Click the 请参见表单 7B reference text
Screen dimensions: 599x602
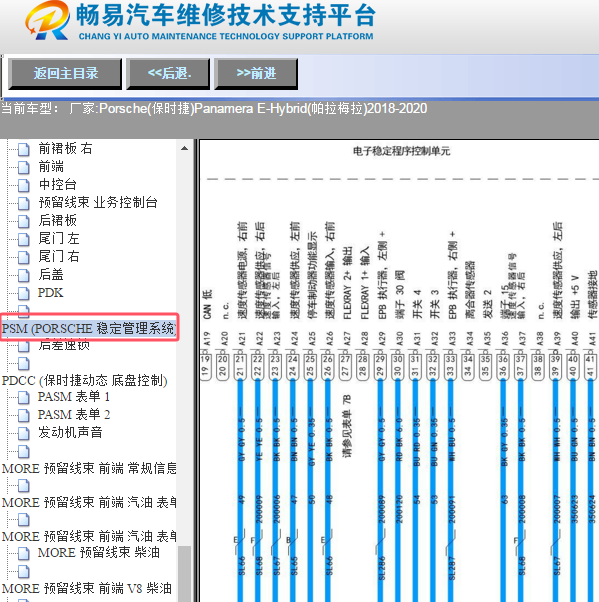tap(347, 427)
